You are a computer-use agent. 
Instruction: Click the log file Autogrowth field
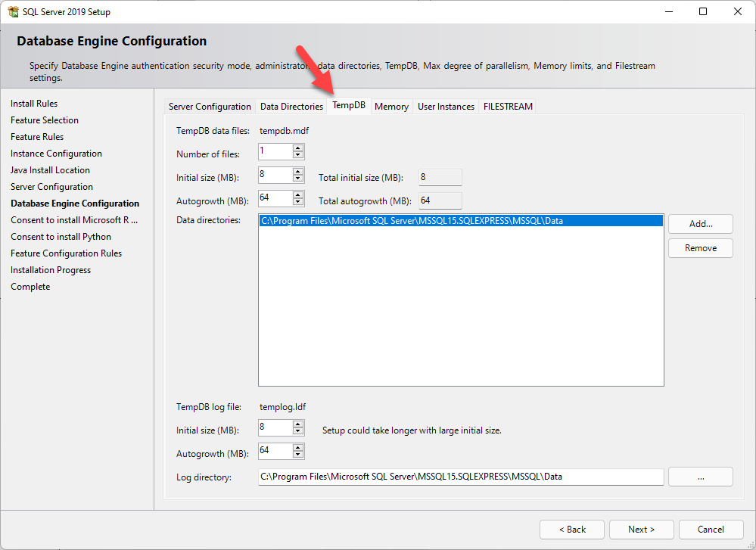(x=275, y=451)
